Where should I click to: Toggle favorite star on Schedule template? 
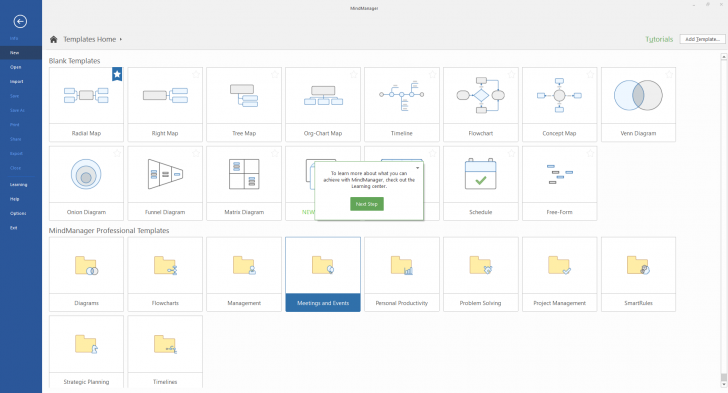(x=512, y=153)
